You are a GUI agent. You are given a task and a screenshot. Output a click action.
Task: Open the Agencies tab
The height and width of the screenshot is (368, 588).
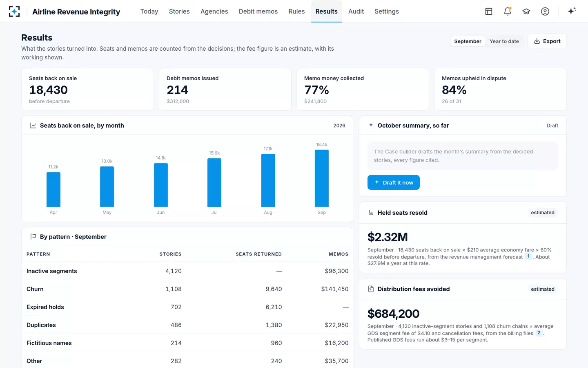click(x=214, y=11)
